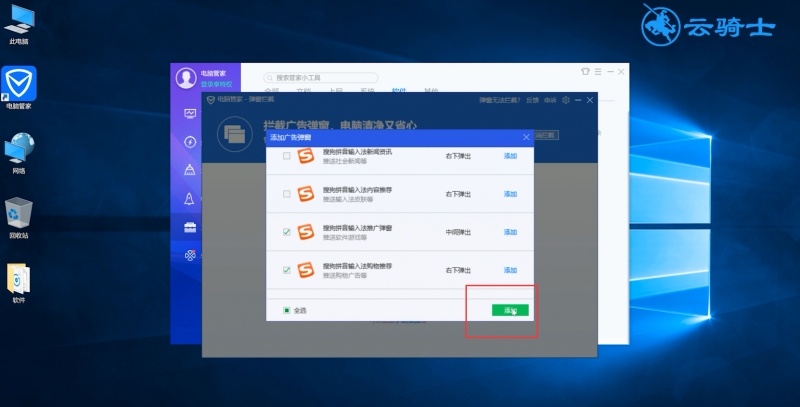Click 添加 link in 新闻资讯 row
This screenshot has height=407, width=800.
click(x=510, y=156)
